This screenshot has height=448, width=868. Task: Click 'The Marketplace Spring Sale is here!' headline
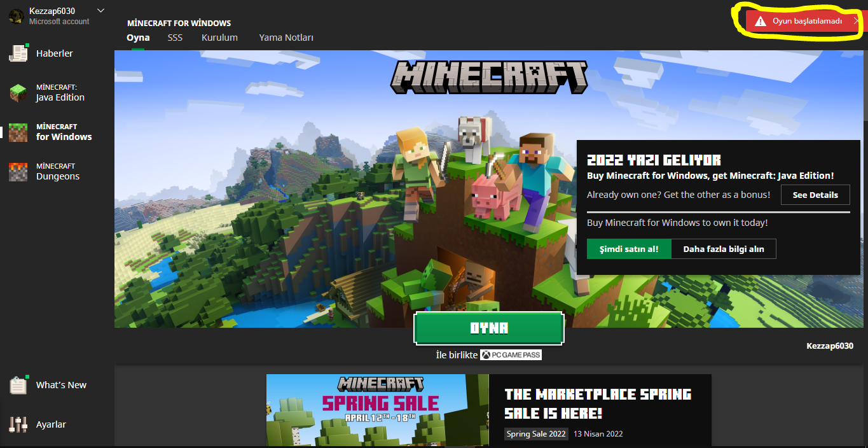[598, 403]
